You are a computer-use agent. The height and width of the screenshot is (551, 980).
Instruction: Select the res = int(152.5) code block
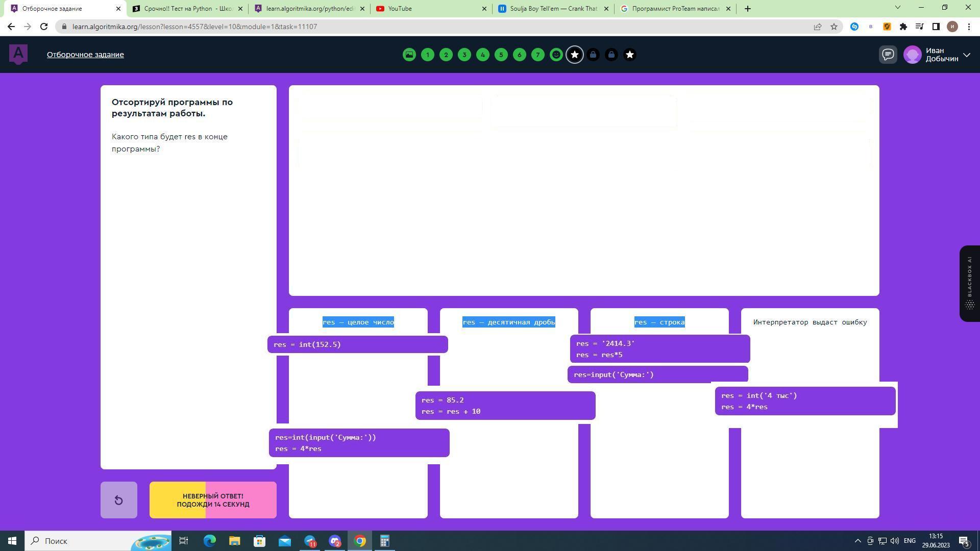(357, 344)
